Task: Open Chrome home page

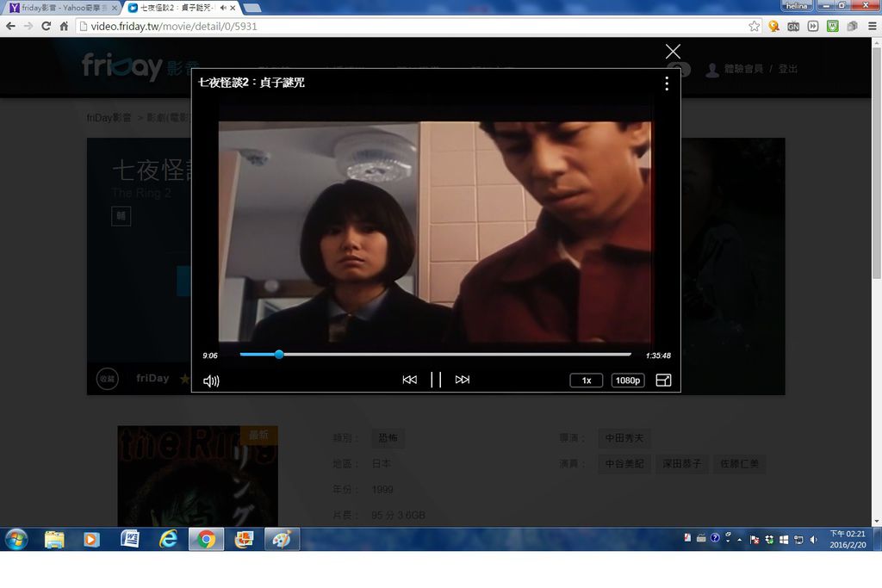Action: [64, 26]
